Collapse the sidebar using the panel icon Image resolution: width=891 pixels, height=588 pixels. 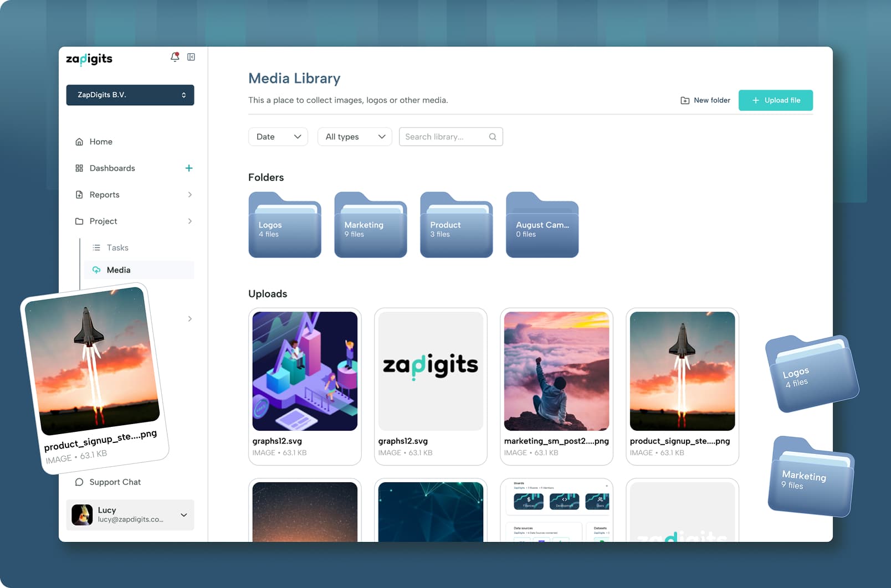click(191, 57)
